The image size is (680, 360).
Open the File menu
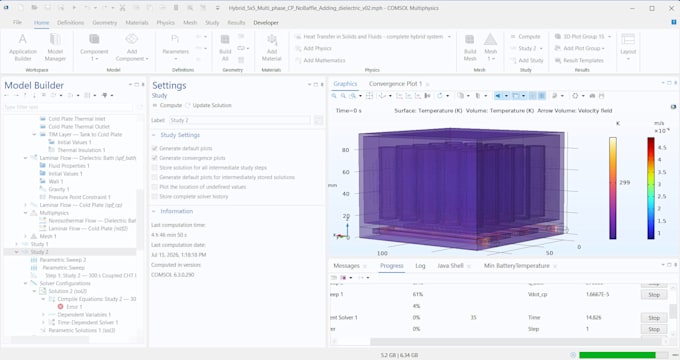tap(17, 22)
